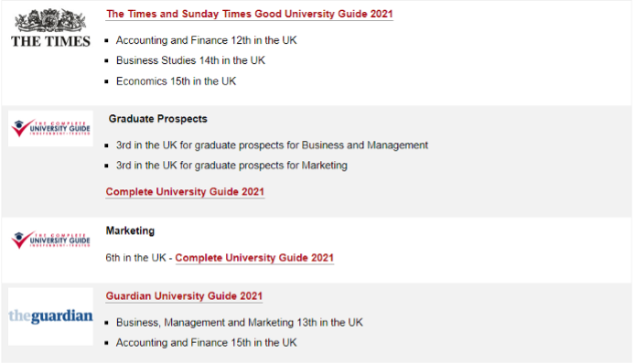Click 3rd in the UK graduate prospects for Marketing
The width and height of the screenshot is (634, 364).
click(x=231, y=166)
